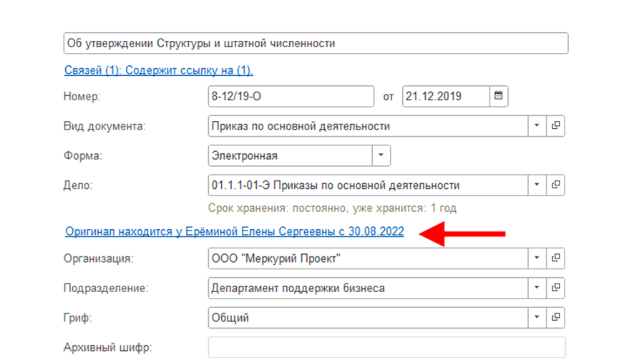Select the Департамент поддержки бизнеса field
Image resolution: width=644 pixels, height=358 pixels.
pos(368,288)
